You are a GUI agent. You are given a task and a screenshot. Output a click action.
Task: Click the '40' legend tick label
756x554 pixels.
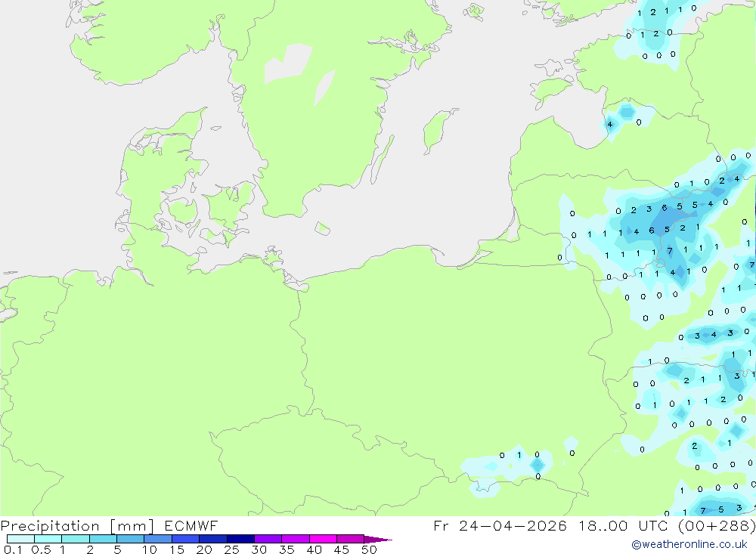click(314, 549)
